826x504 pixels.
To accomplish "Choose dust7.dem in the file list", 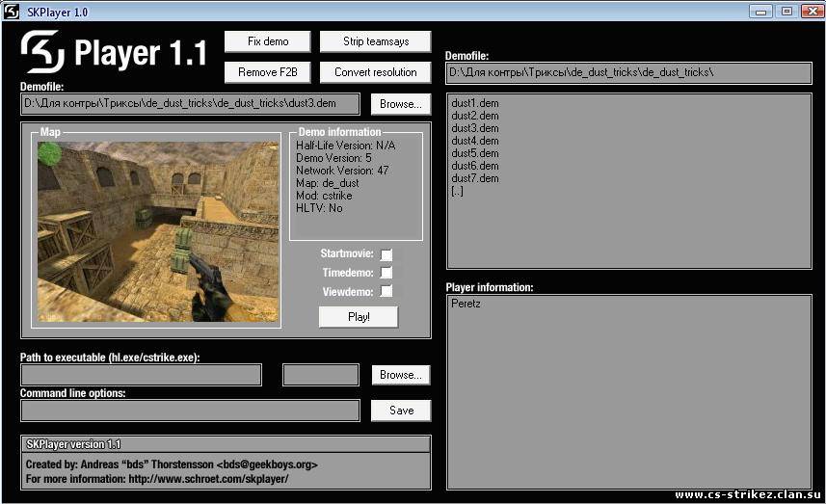I will pyautogui.click(x=475, y=178).
